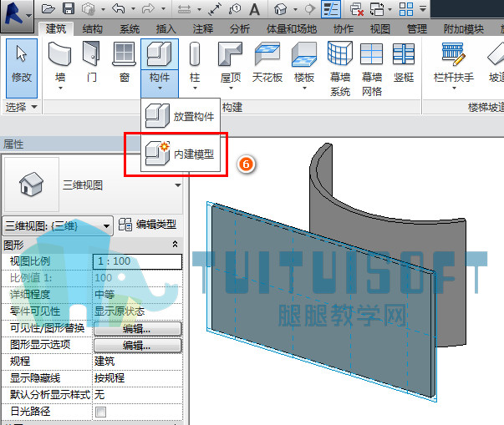Select the 天花板 (Ceiling) tool
504x425 pixels.
tap(267, 63)
